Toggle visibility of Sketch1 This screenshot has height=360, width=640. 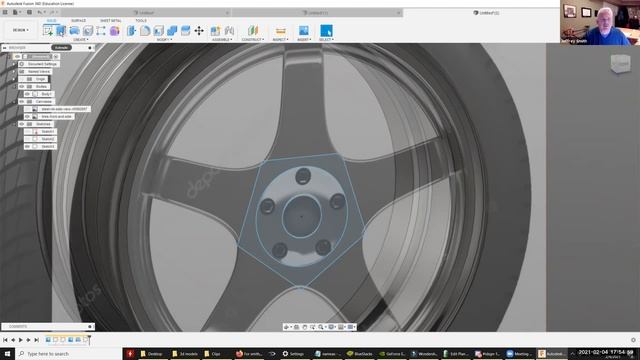[x=27, y=131]
